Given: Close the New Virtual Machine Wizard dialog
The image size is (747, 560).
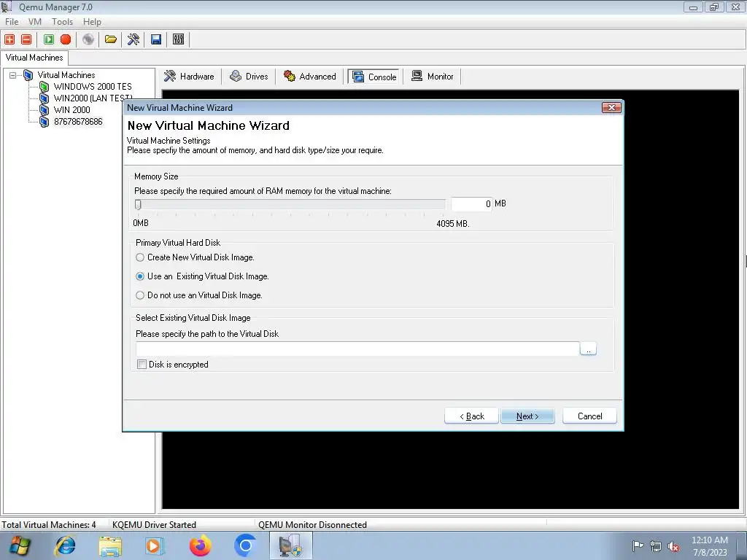Looking at the screenshot, I should click(x=611, y=108).
